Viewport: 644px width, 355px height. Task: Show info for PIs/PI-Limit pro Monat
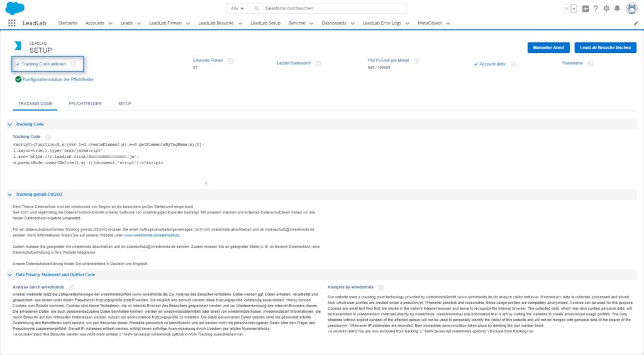tap(416, 61)
